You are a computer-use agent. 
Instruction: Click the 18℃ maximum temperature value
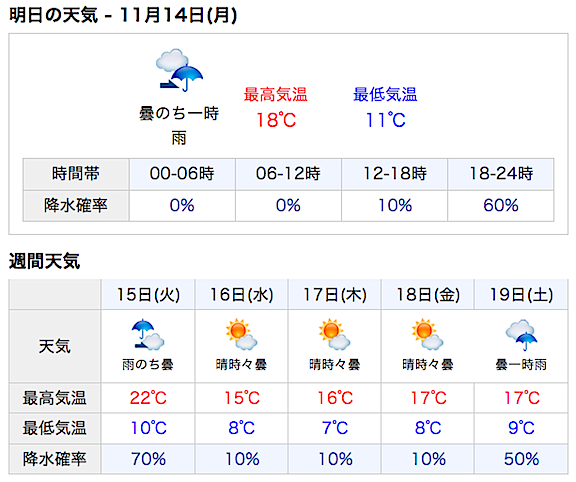[x=276, y=120]
